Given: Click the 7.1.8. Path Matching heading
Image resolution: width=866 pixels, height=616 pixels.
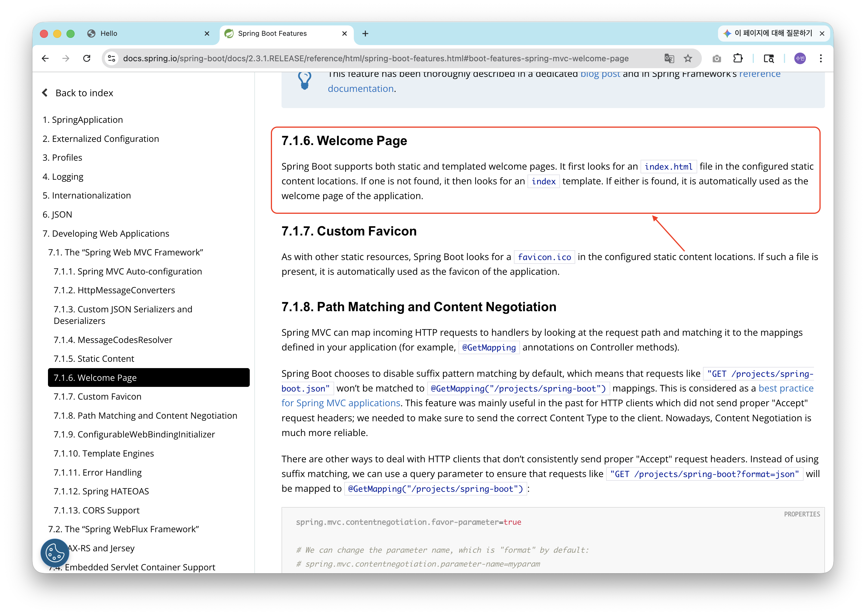Looking at the screenshot, I should click(419, 307).
